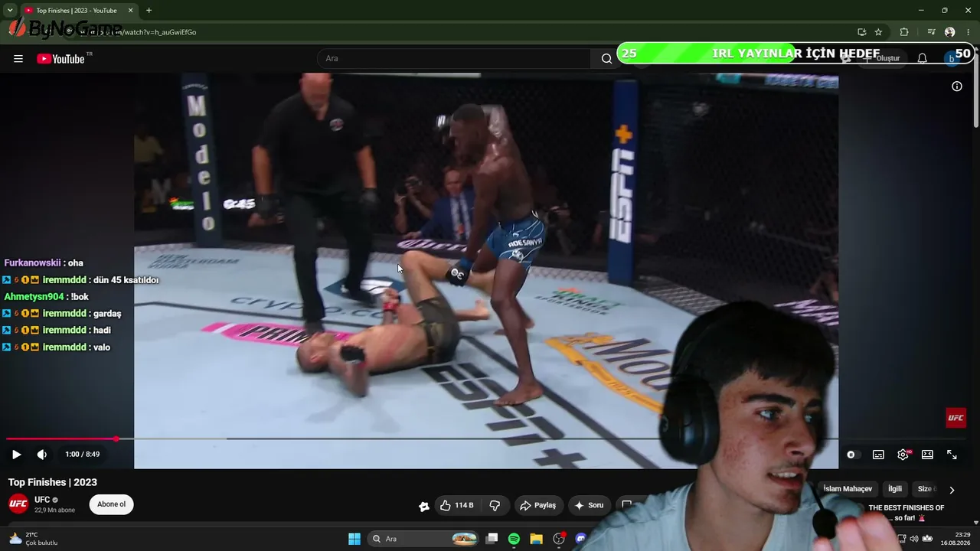980x551 pixels.
Task: Open the browser three-dot menu
Action: coord(969,32)
